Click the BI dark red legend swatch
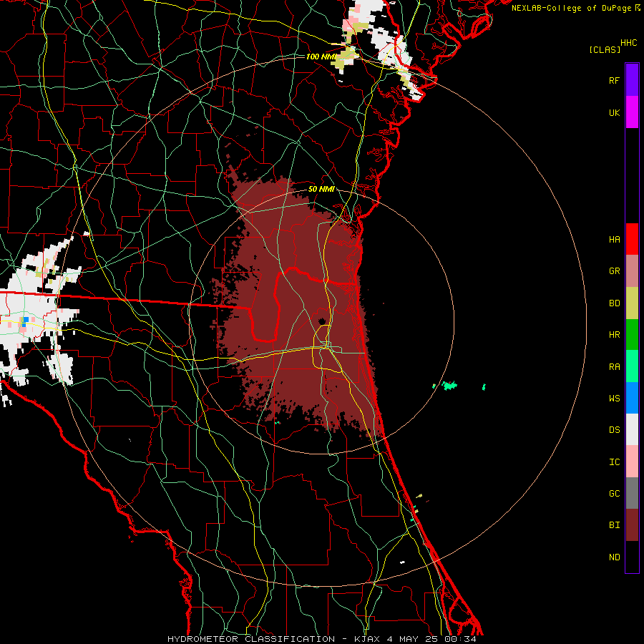 (632, 525)
